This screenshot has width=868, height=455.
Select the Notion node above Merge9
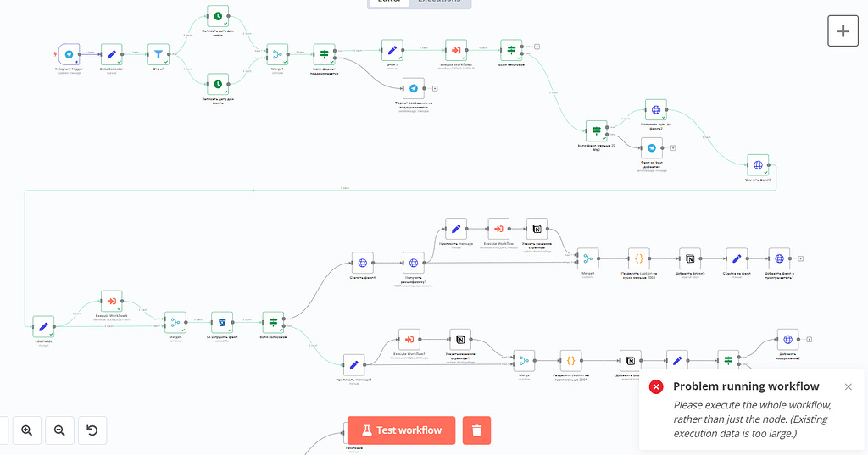tap(537, 229)
